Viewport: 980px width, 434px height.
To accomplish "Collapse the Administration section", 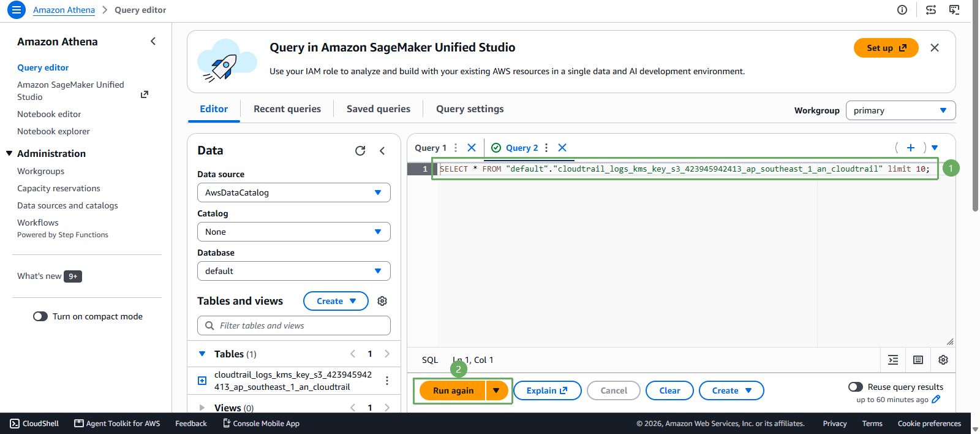I will 9,153.
